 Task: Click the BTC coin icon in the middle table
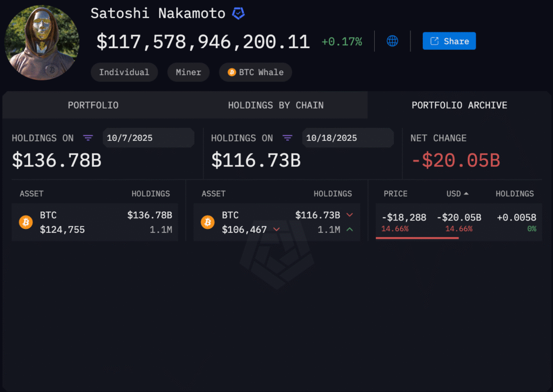pos(207,222)
